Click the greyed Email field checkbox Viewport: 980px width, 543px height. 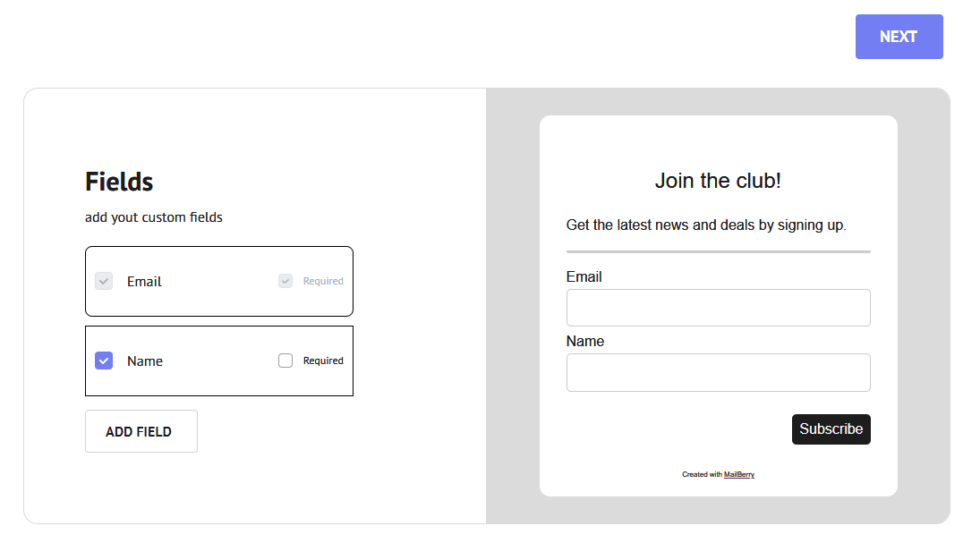[104, 281]
